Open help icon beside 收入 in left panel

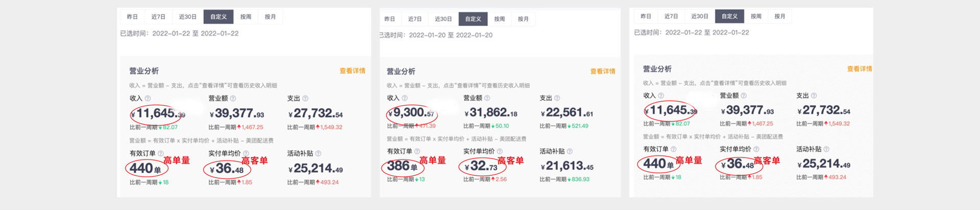pyautogui.click(x=148, y=98)
